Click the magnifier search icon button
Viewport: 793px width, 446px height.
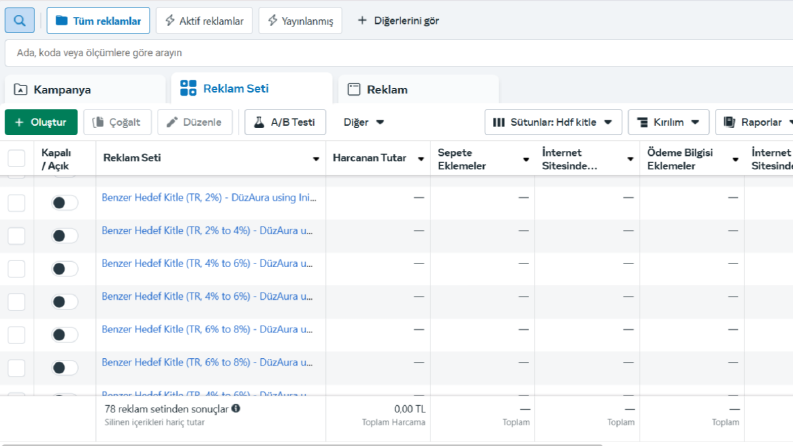[x=20, y=21]
